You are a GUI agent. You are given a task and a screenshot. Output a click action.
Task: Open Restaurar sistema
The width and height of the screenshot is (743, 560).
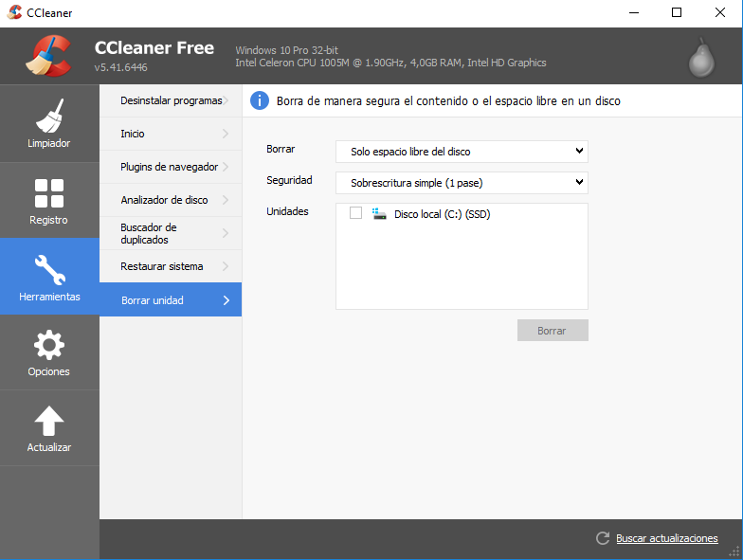coord(171,267)
